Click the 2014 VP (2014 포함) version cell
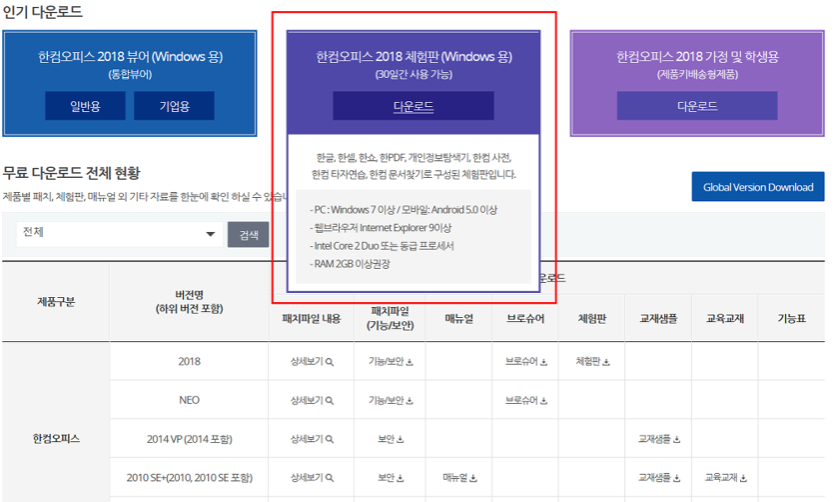 [x=189, y=439]
